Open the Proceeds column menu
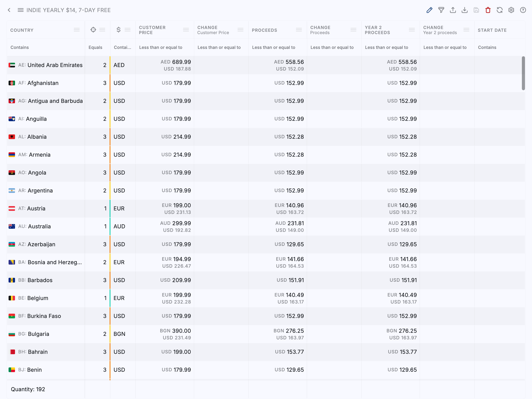The image size is (532, 399). click(299, 30)
